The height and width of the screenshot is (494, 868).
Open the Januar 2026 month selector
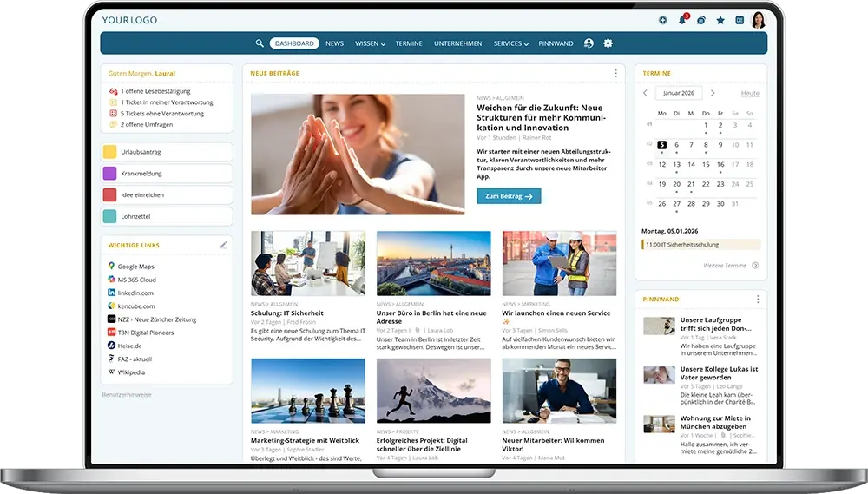pos(679,93)
